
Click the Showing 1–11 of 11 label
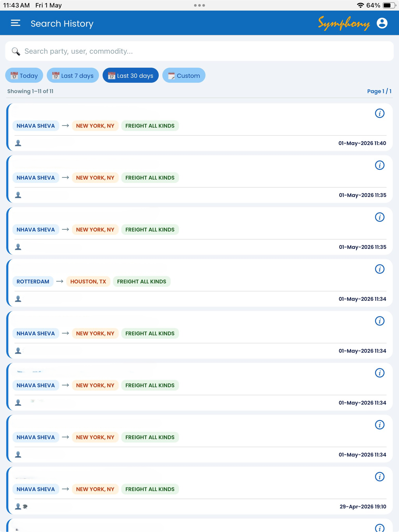tap(30, 91)
